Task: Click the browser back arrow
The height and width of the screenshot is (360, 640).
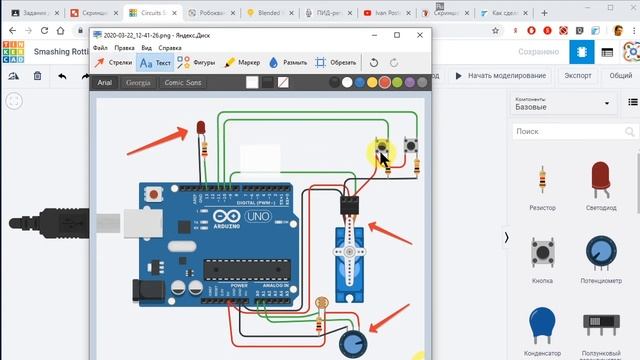Action: coord(12,31)
